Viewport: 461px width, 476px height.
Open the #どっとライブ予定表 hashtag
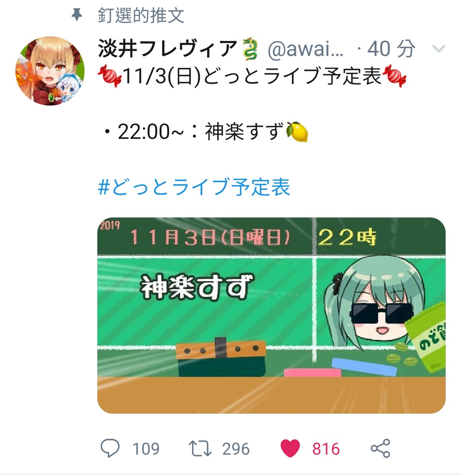[194, 187]
